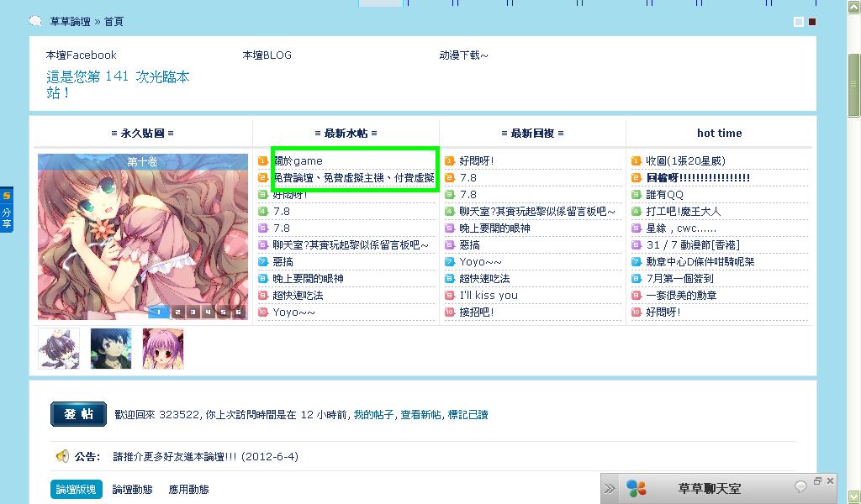Open the post 31 / 7 動漫節[香港]

point(693,244)
